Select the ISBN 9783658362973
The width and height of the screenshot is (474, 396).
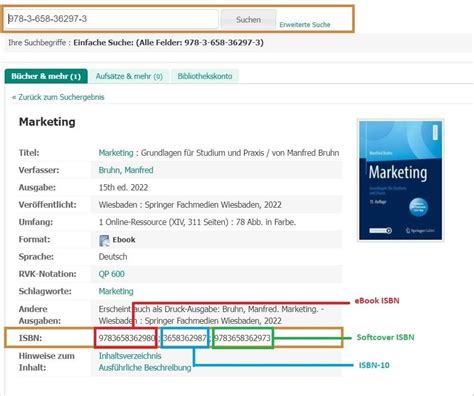[242, 338]
